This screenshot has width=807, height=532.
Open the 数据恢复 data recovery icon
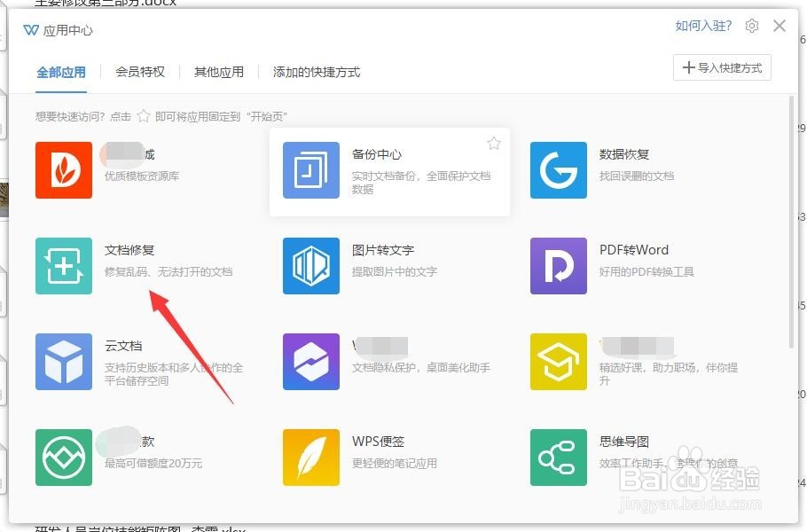[559, 169]
